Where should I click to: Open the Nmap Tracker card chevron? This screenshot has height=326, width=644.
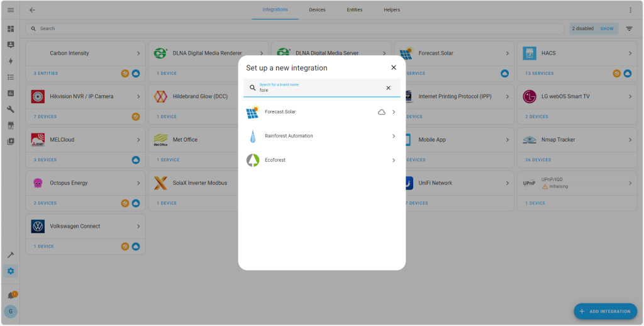coord(630,140)
